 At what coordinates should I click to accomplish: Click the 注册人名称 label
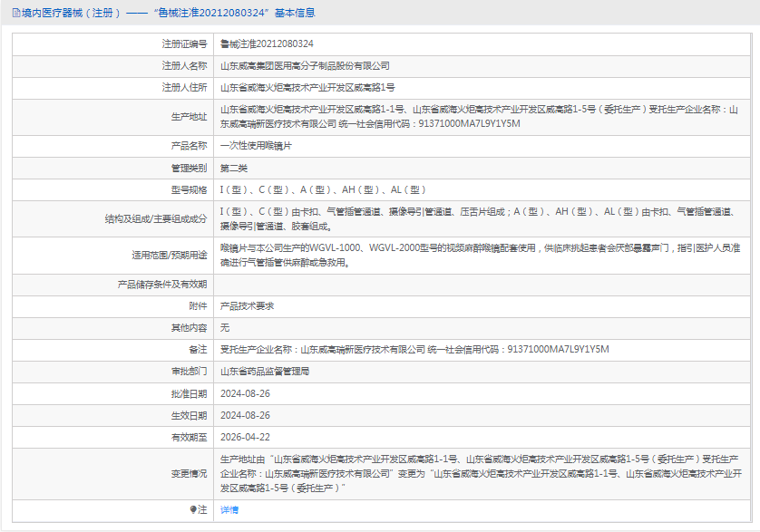point(184,66)
